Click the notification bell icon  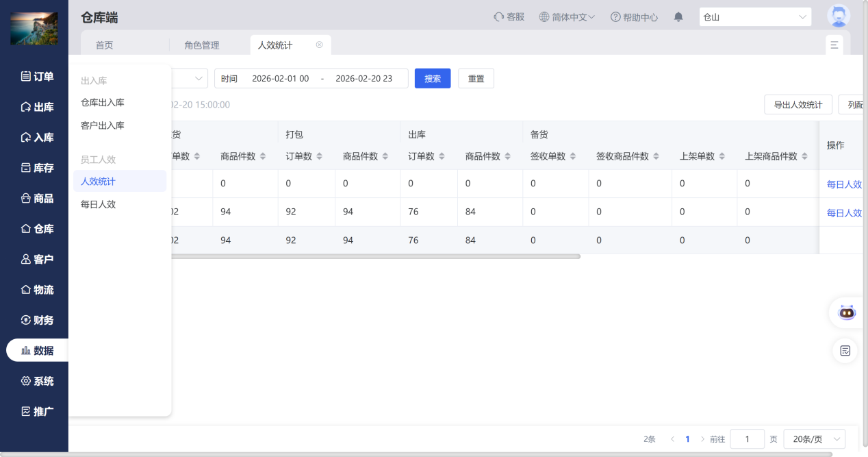click(x=678, y=16)
